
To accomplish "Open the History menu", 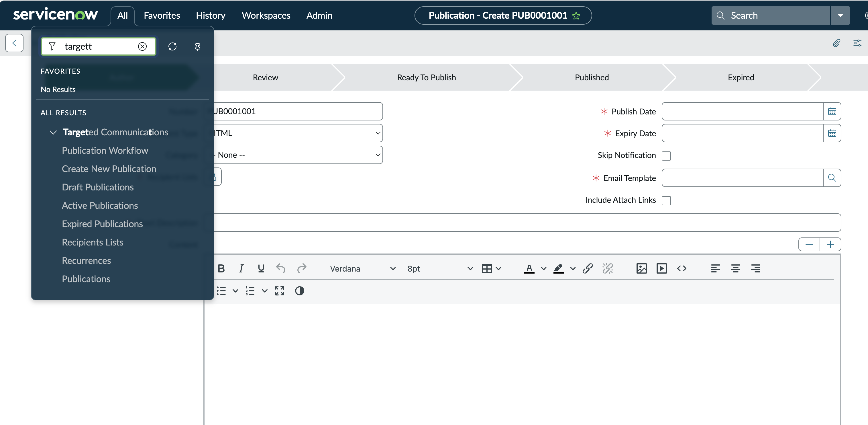I will (211, 15).
